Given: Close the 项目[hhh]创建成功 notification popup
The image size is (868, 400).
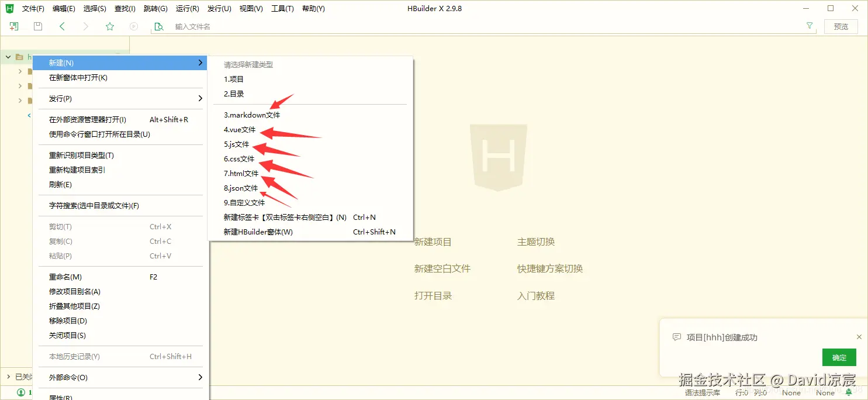Looking at the screenshot, I should coord(859,336).
